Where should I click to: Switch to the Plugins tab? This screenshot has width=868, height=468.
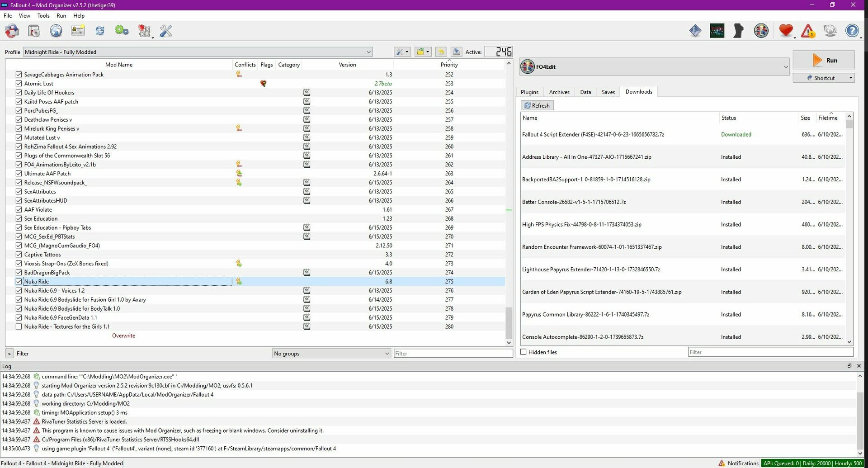529,92
